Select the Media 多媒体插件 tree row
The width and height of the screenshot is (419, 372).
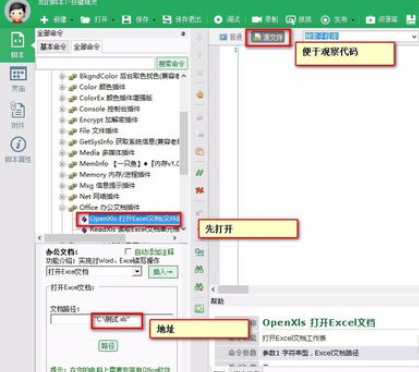(107, 153)
